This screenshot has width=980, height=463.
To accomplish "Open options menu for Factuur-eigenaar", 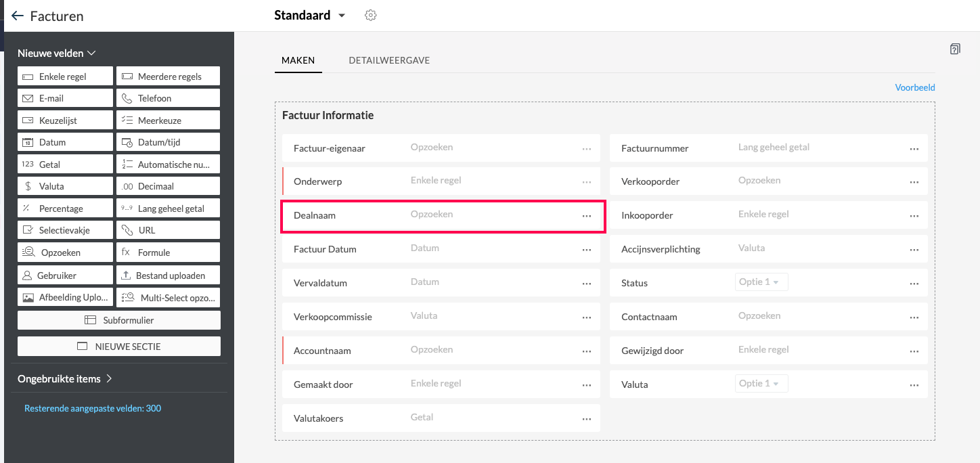I will tap(586, 148).
